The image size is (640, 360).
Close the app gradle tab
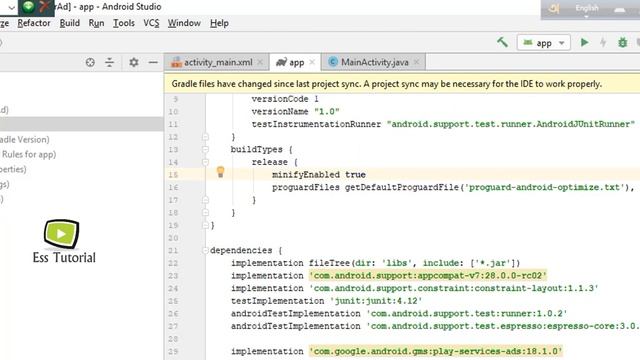tap(312, 62)
